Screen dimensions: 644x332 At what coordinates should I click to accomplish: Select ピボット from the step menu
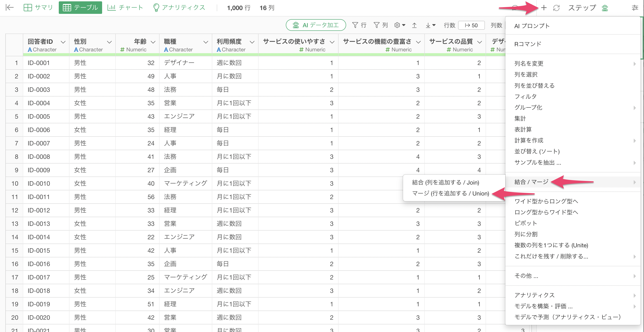[x=526, y=223]
